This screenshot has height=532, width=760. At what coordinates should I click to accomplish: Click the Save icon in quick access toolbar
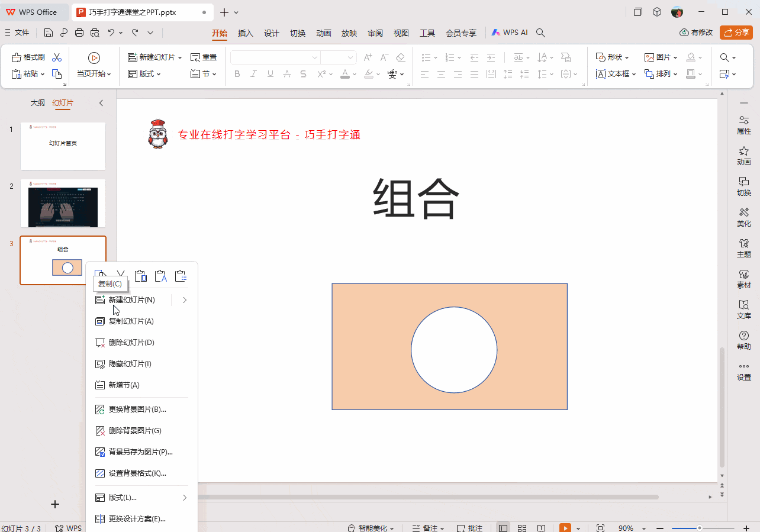point(49,33)
